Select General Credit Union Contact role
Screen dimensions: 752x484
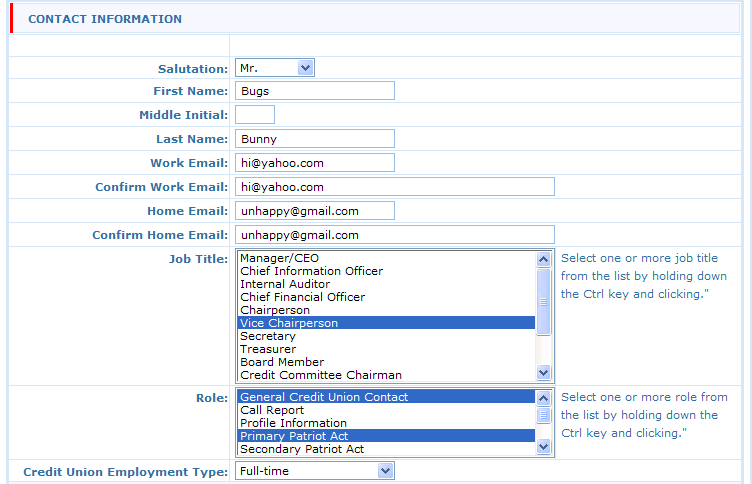pos(387,397)
